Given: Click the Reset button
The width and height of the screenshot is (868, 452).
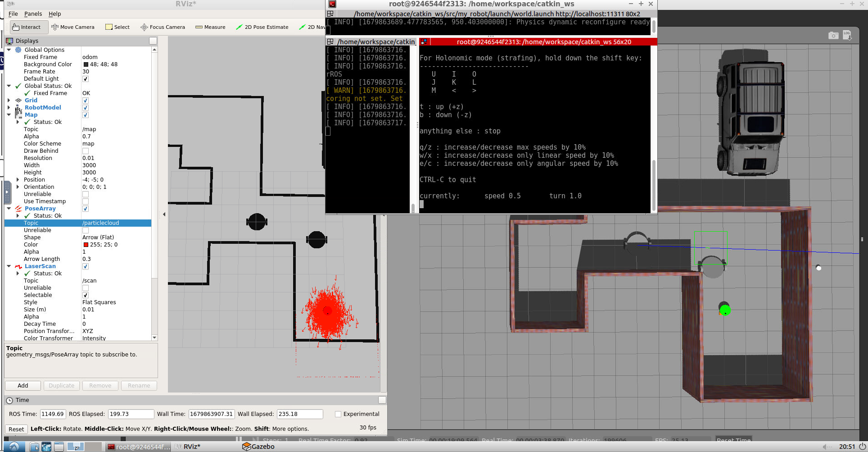Looking at the screenshot, I should click(x=16, y=429).
